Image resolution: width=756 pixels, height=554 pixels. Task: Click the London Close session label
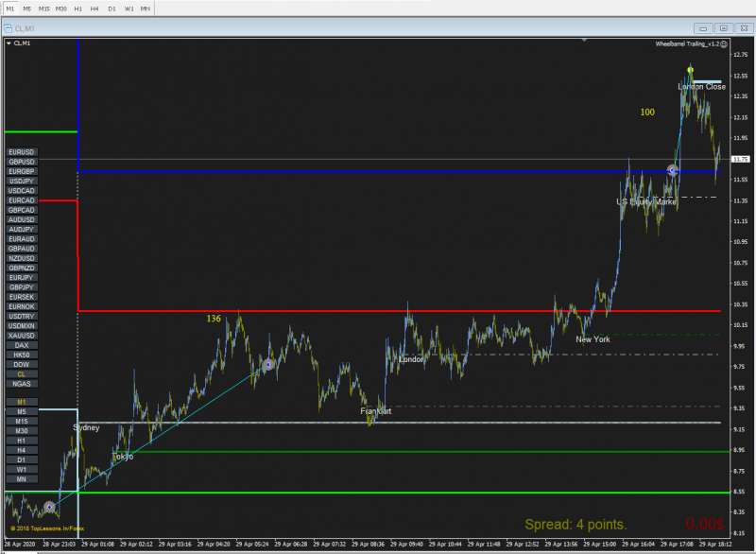pos(701,87)
